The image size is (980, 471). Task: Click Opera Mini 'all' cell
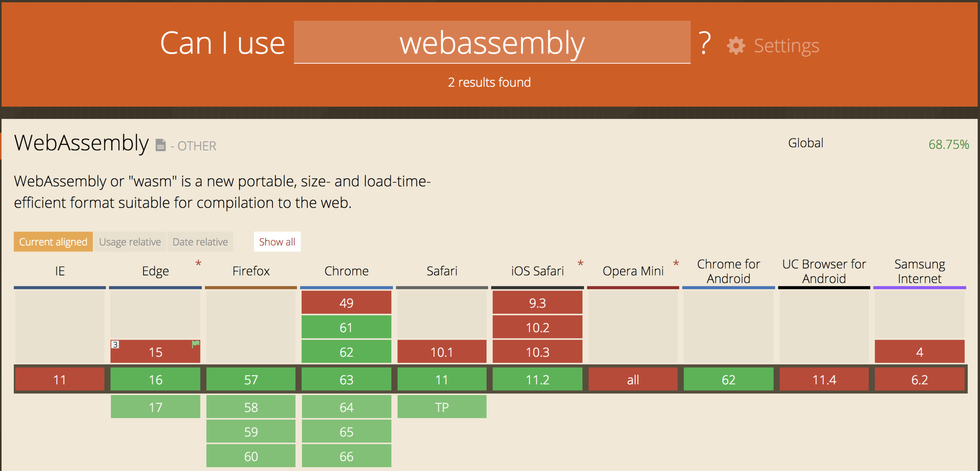(x=633, y=379)
